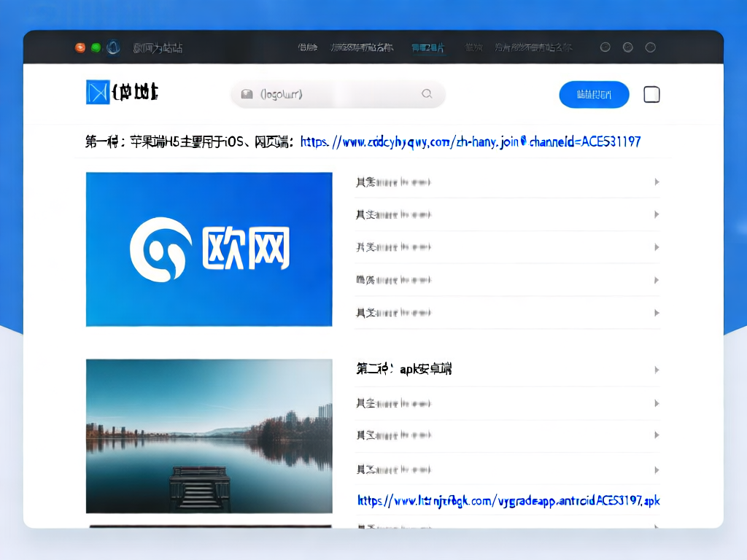Select the highlighted blue nav menu item
The image size is (747, 560).
429,47
